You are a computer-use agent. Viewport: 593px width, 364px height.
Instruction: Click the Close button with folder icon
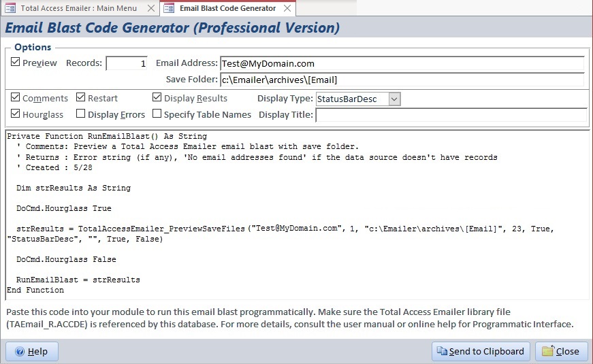point(561,351)
